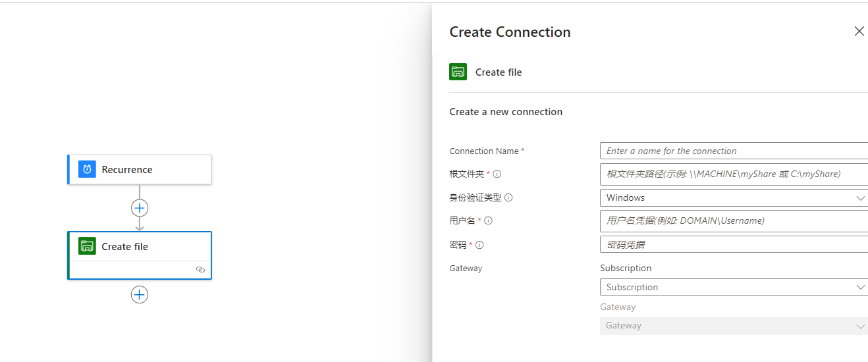Show info tooltip for 用户名

tap(488, 221)
